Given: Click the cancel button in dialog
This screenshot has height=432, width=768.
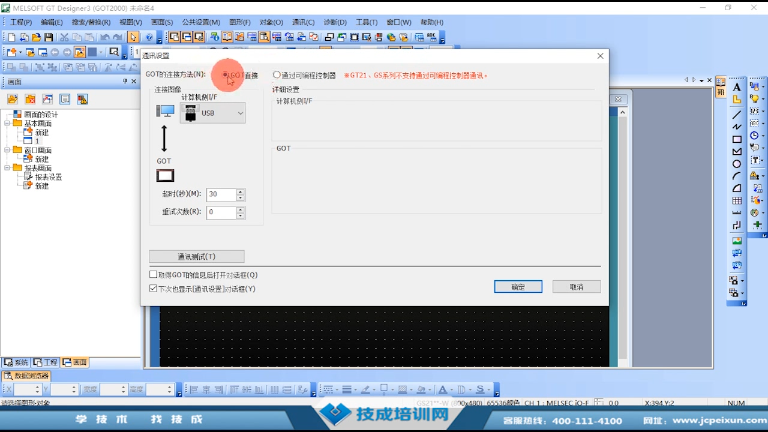Looking at the screenshot, I should pos(576,287).
